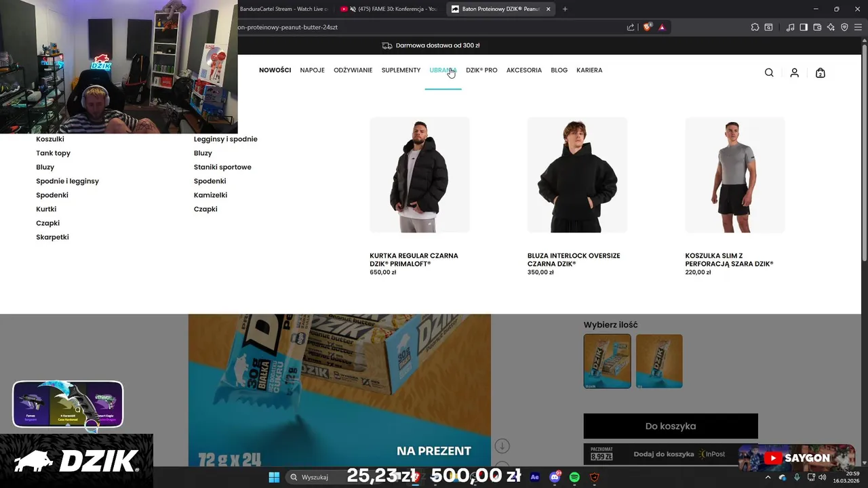868x488 pixels.
Task: Close the Baton Proteinowy tab
Action: coord(548,9)
